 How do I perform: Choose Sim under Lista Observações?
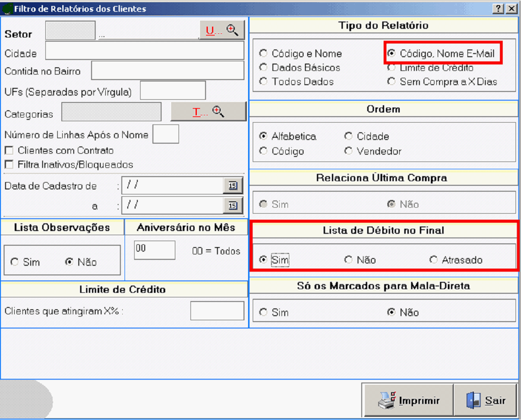pos(15,262)
